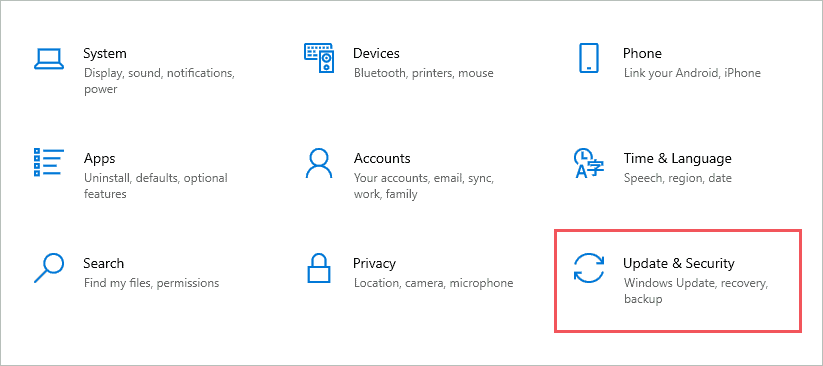Click "Windows Update, recovery, backup" text
The height and width of the screenshot is (366, 823).
coord(696,291)
